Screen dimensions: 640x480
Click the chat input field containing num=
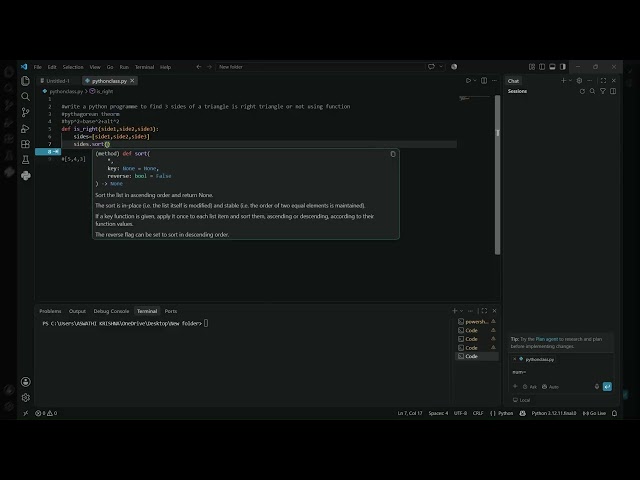click(x=561, y=372)
